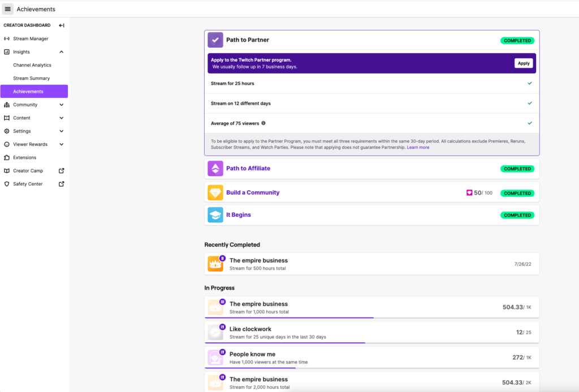Expand the Content section chevron
This screenshot has height=392, width=579.
point(61,118)
